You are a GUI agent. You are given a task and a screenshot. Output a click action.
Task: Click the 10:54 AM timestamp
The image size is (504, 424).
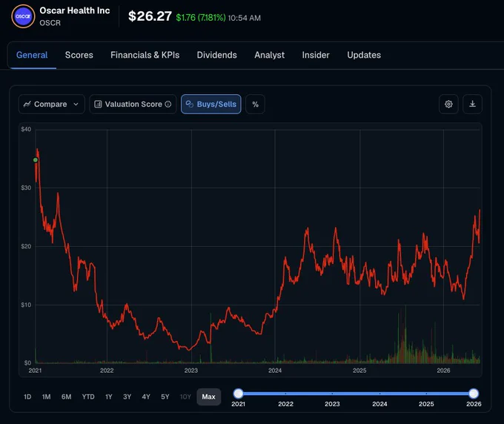pos(245,18)
